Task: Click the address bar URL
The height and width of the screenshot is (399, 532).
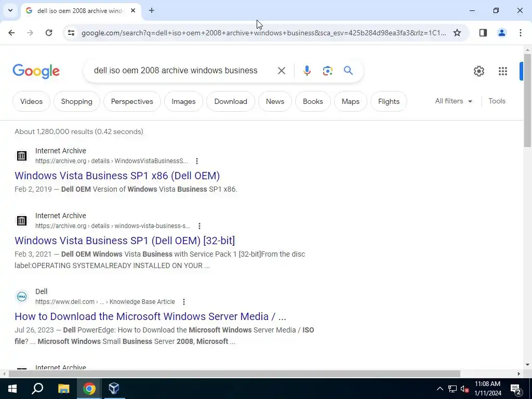Action: (263, 33)
